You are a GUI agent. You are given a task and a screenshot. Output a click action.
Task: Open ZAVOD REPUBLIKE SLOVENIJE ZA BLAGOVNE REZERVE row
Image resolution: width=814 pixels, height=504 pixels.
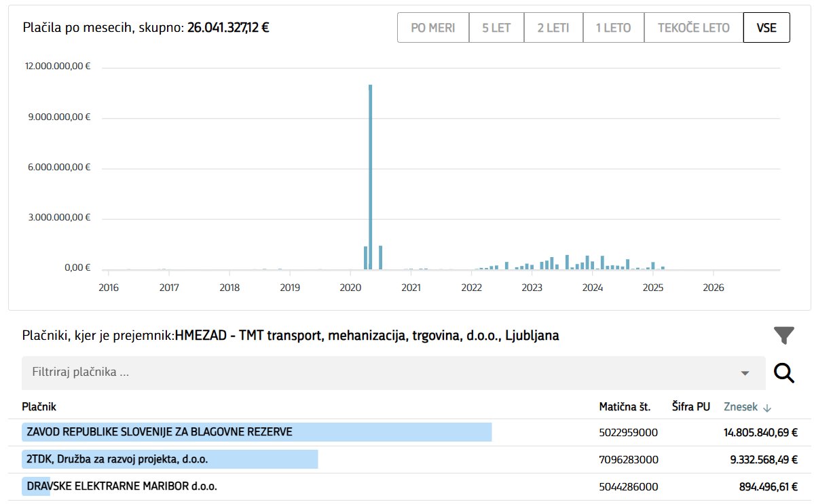coord(409,433)
